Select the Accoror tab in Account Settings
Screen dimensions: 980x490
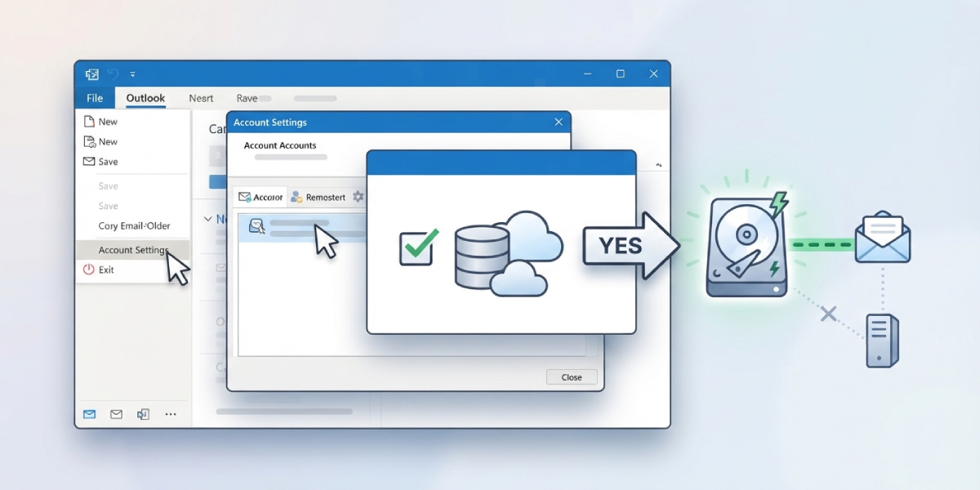(260, 197)
